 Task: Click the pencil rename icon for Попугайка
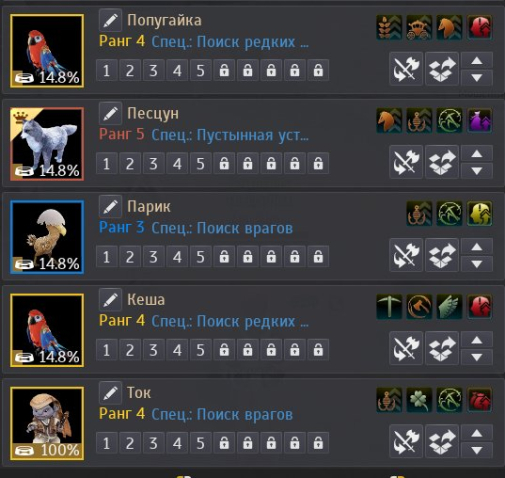point(110,20)
